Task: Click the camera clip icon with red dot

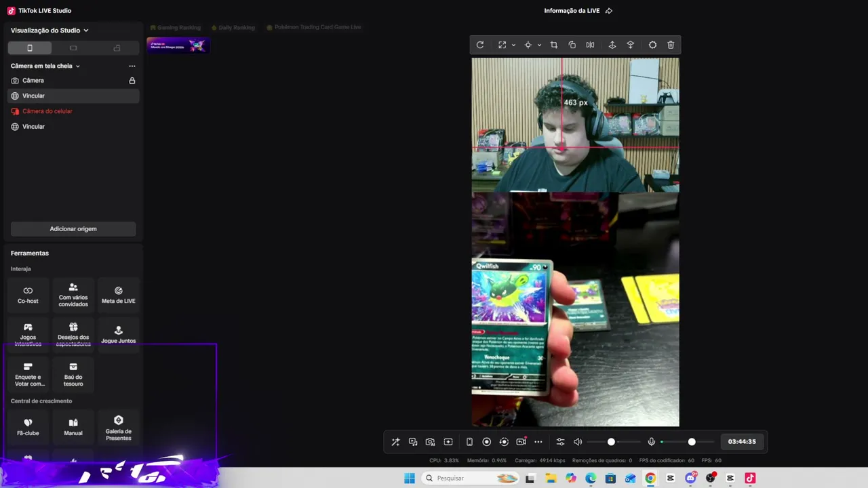Action: click(x=521, y=441)
